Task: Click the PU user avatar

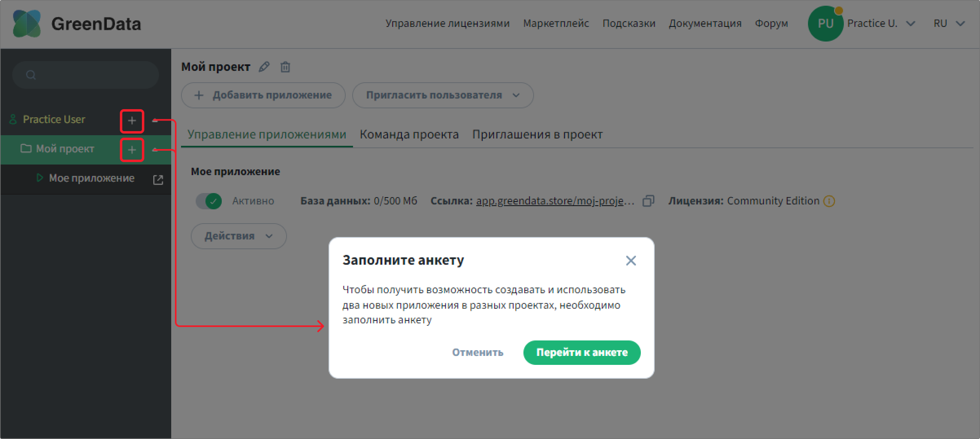Action: click(x=825, y=24)
